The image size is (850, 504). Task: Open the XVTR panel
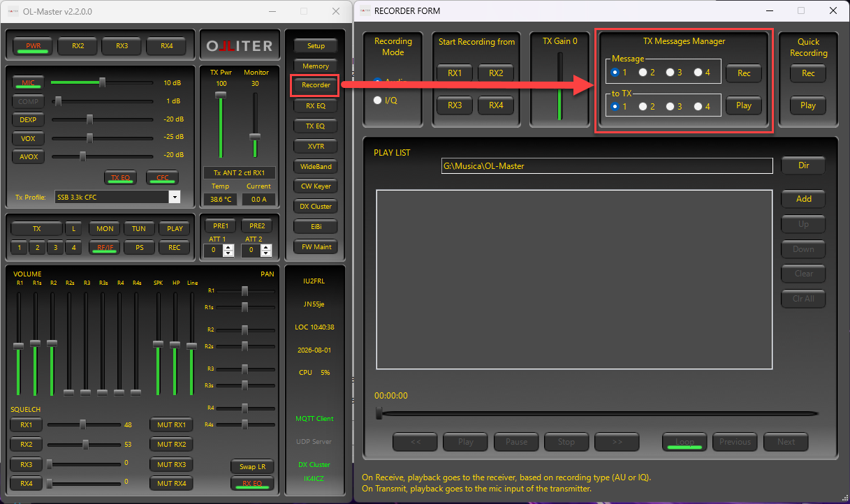(x=316, y=147)
